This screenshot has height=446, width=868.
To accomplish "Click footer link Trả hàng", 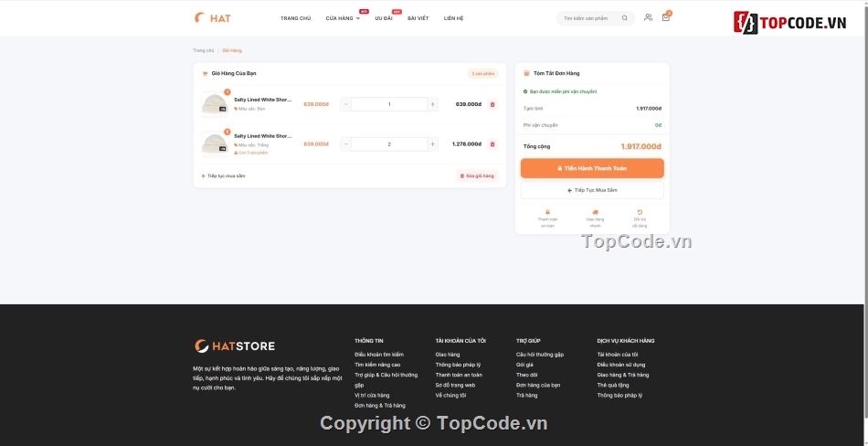I will pos(527,395).
